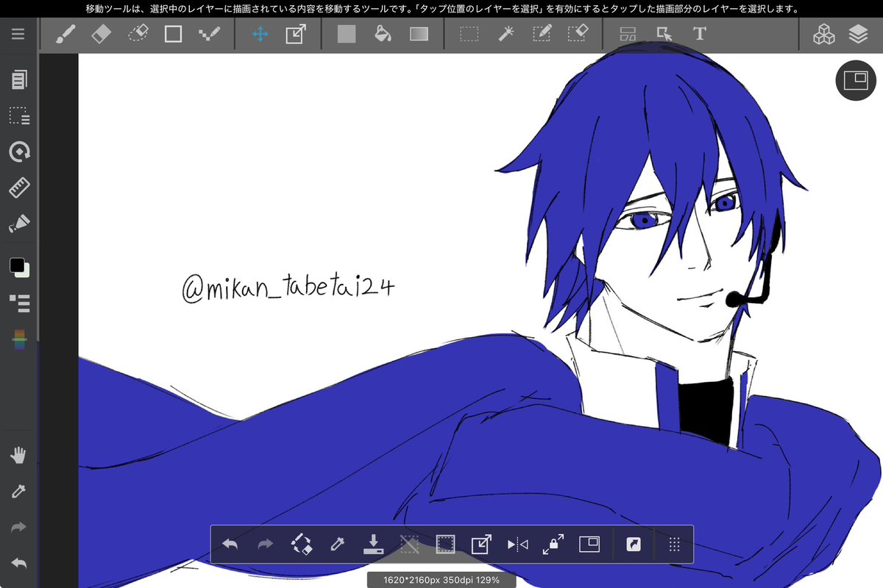883x588 pixels.
Task: Toggle the Move tool in top toolbar
Action: (x=259, y=33)
